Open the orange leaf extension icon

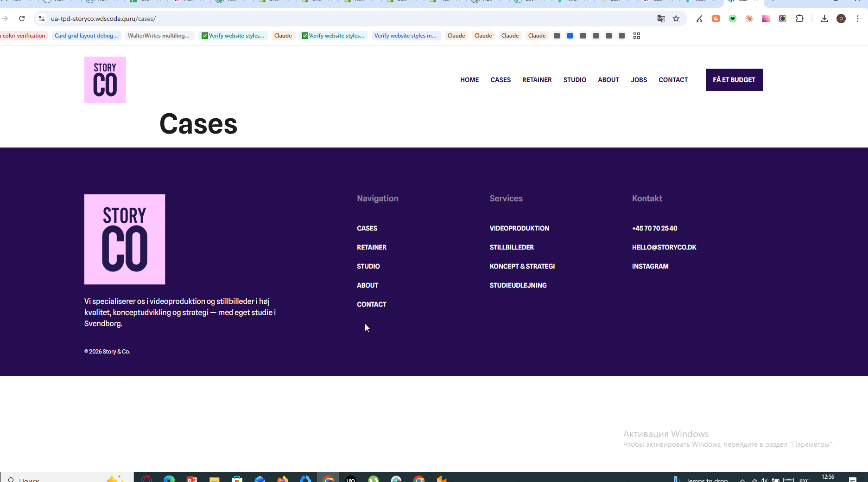pyautogui.click(x=716, y=19)
